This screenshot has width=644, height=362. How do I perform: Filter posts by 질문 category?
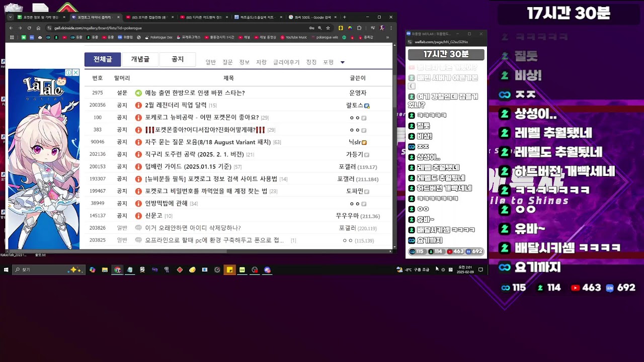(x=228, y=62)
